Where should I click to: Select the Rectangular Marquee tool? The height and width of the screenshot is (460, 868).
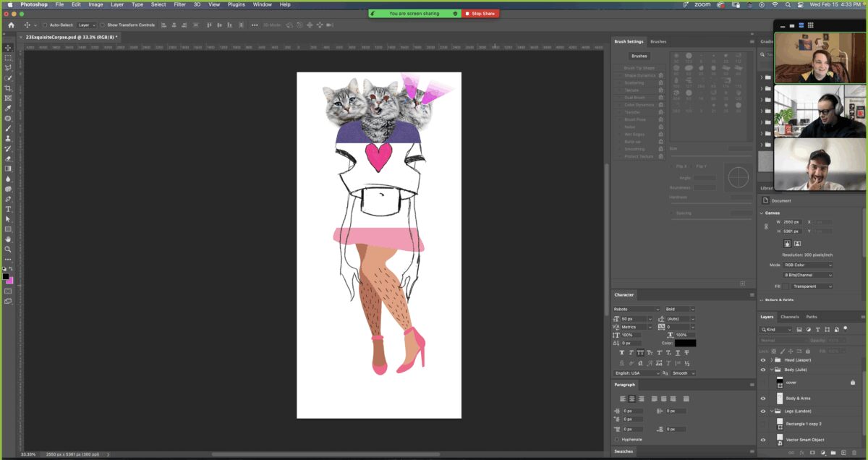(8, 58)
